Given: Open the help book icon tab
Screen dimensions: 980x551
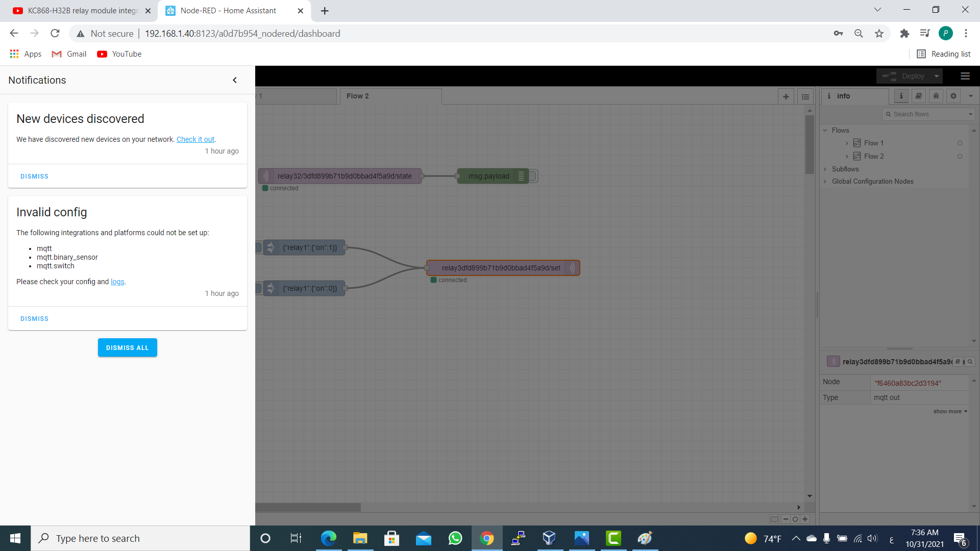Looking at the screenshot, I should [x=918, y=96].
